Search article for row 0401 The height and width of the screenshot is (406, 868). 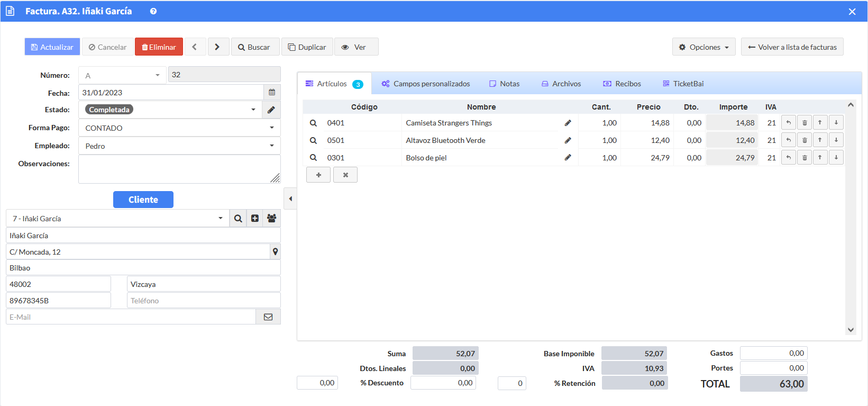(x=313, y=123)
